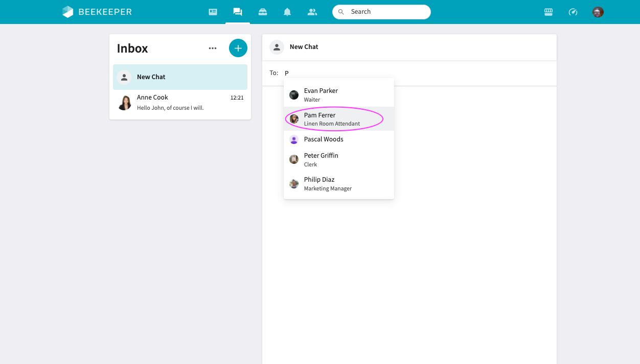
Task: Start a new chat with plus button
Action: pos(238,48)
